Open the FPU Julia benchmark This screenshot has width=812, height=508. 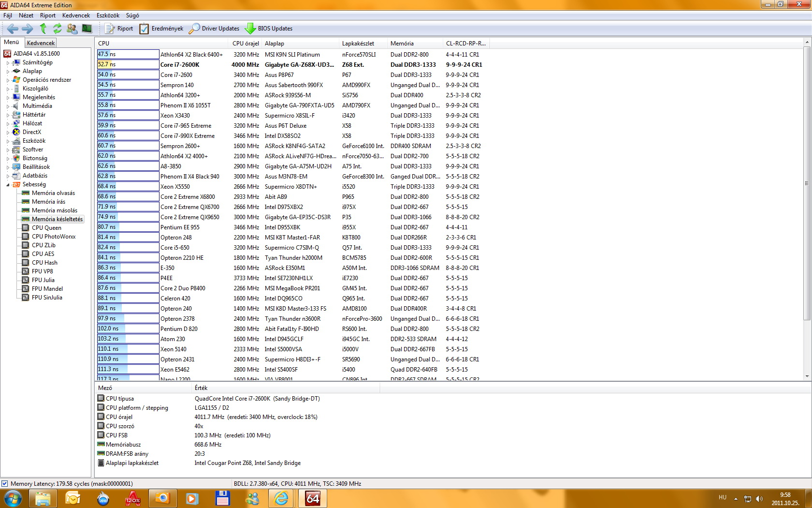43,280
